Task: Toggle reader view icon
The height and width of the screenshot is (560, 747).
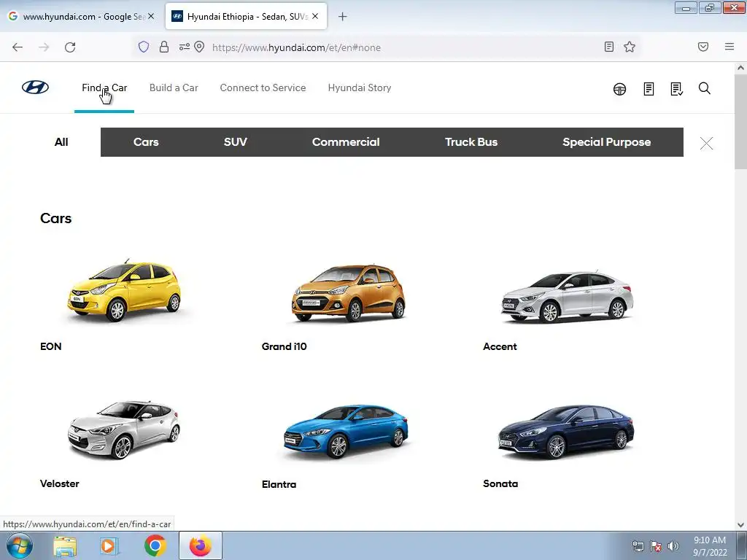Action: [609, 47]
